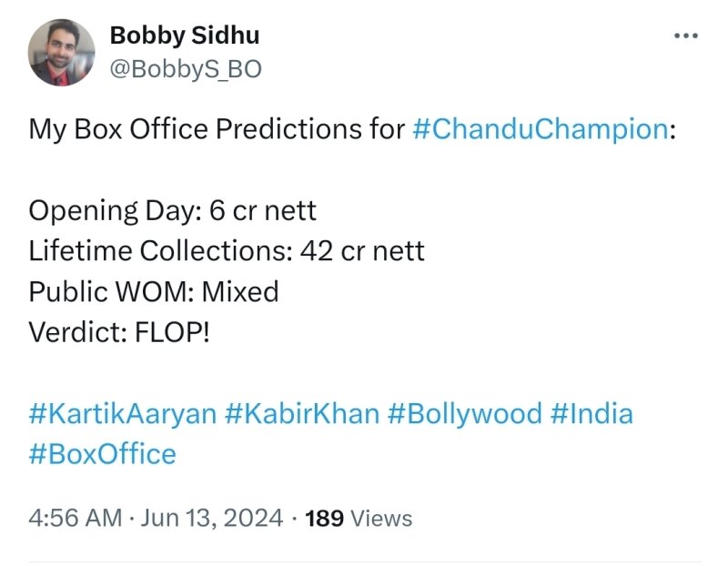Click the #Bollywood hashtag
This screenshot has height=566, width=728.
[x=464, y=414]
